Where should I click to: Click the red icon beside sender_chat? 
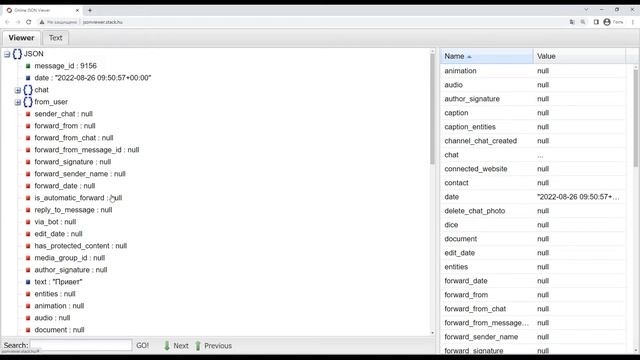[28, 114]
